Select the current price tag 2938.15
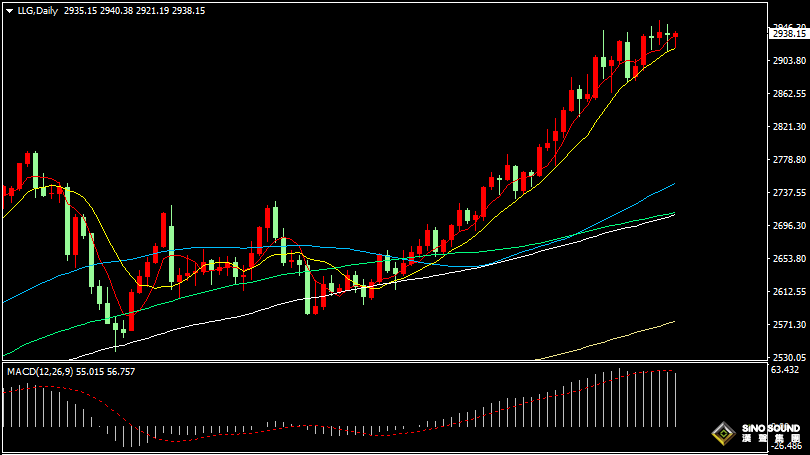This screenshot has width=810, height=455. click(788, 34)
